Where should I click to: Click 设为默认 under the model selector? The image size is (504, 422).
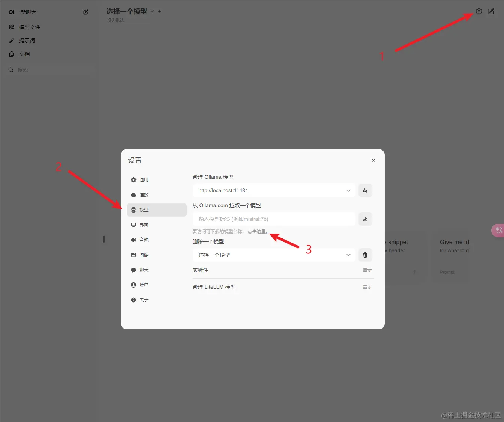(x=115, y=20)
